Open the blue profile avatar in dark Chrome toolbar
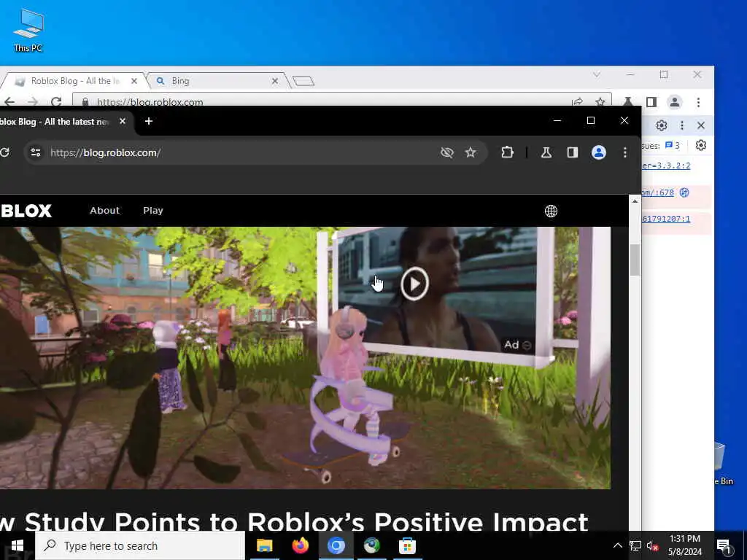Image resolution: width=747 pixels, height=560 pixels. pyautogui.click(x=599, y=152)
